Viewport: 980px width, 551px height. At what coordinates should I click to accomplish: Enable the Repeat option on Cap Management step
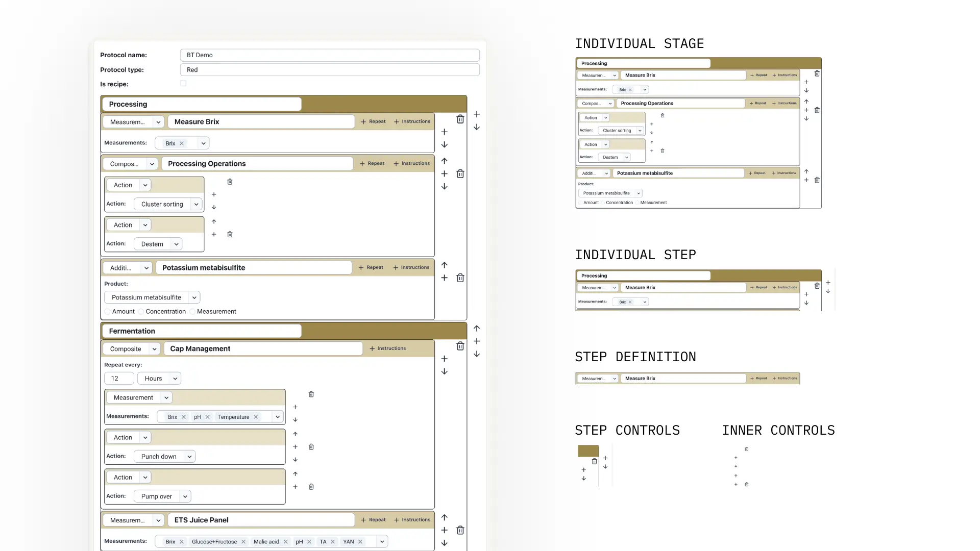[374, 348]
